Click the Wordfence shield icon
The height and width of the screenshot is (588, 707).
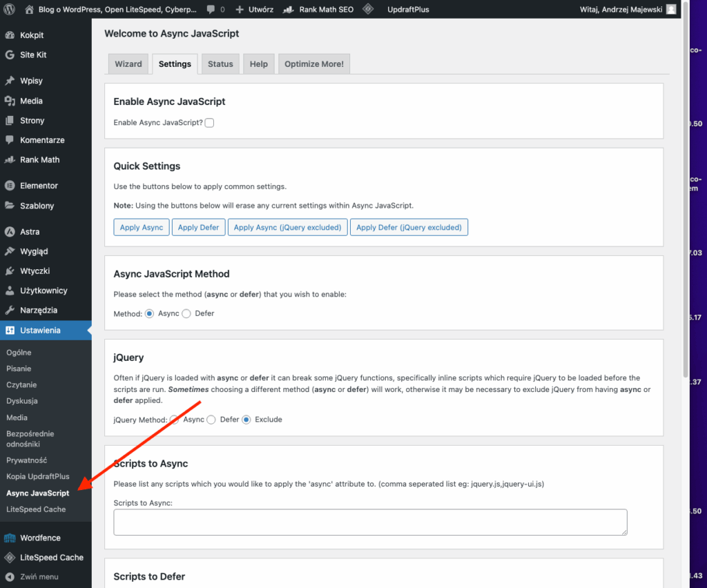click(10, 538)
